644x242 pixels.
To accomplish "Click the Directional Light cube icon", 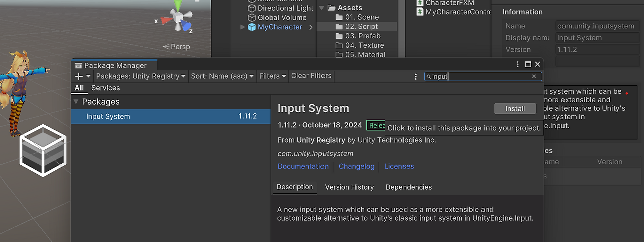I will [252, 8].
